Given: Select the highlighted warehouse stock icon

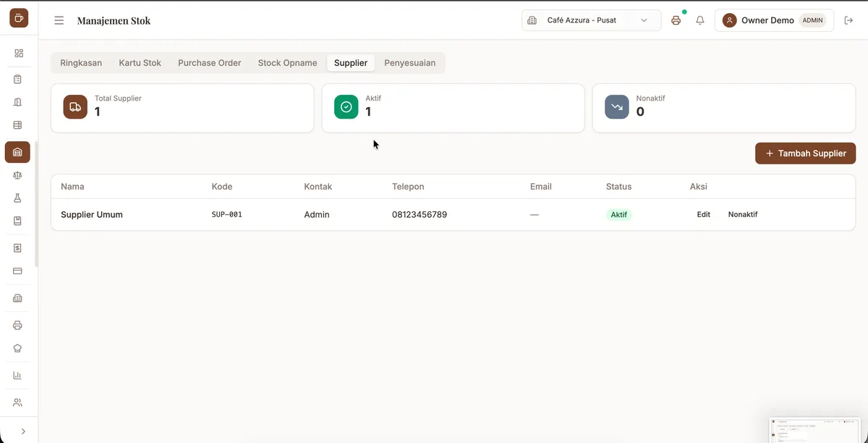Looking at the screenshot, I should pyautogui.click(x=17, y=152).
